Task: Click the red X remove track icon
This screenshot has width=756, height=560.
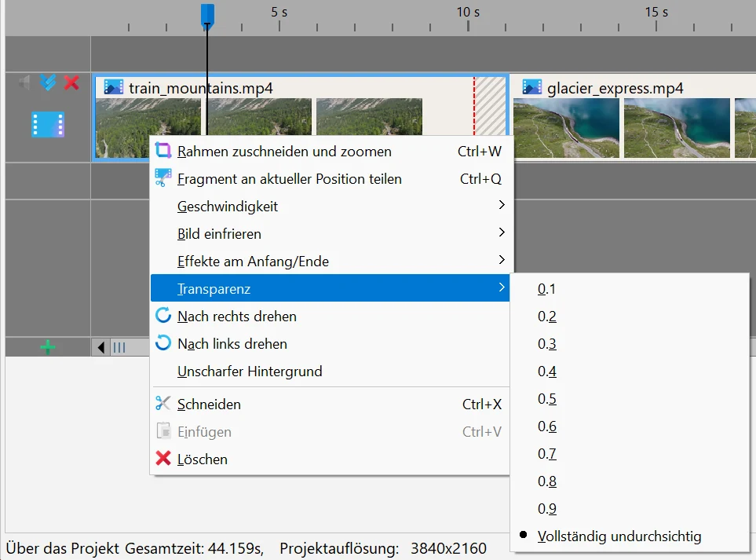Action: pos(71,82)
